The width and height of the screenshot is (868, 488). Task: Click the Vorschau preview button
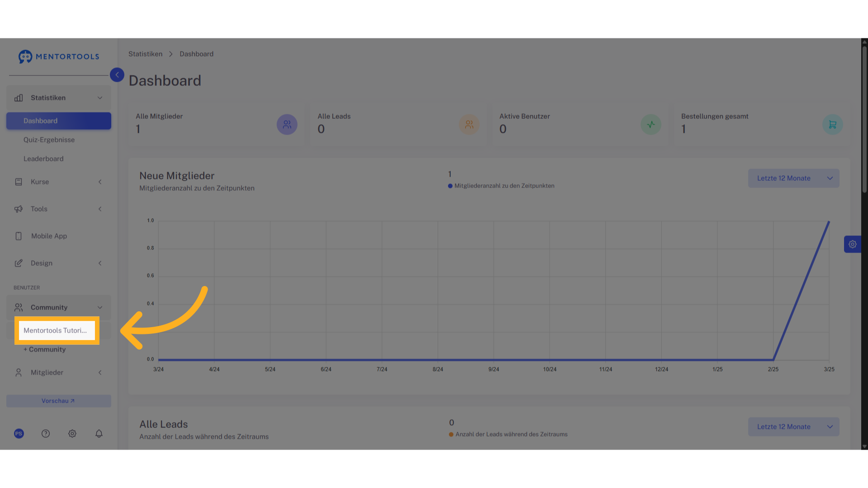point(59,401)
